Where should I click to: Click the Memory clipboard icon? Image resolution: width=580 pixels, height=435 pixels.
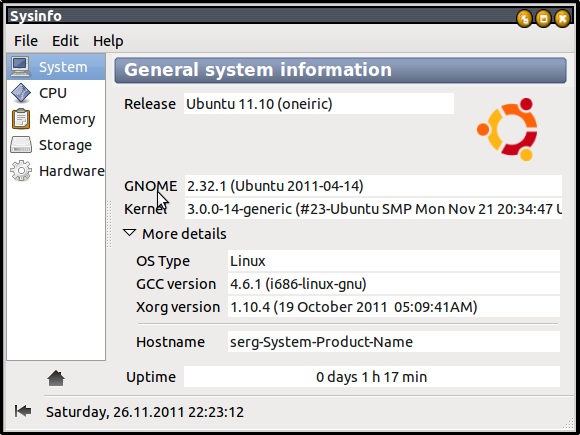(x=21, y=119)
